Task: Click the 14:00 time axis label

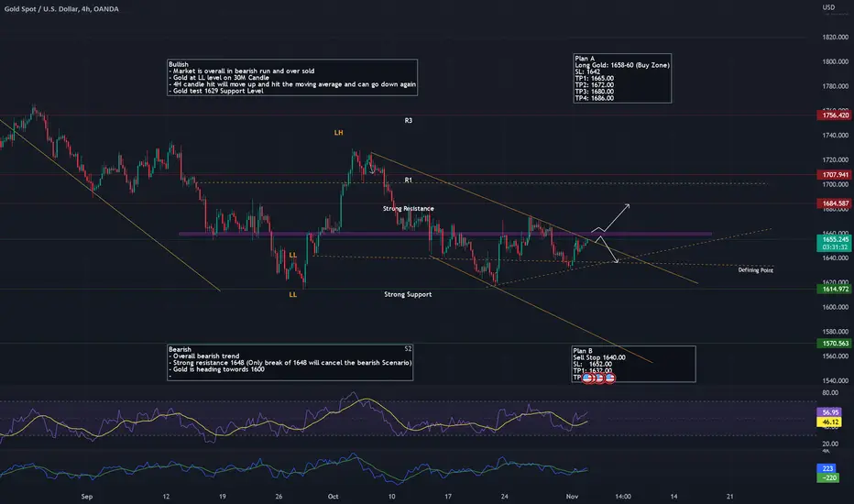Action: pos(623,497)
